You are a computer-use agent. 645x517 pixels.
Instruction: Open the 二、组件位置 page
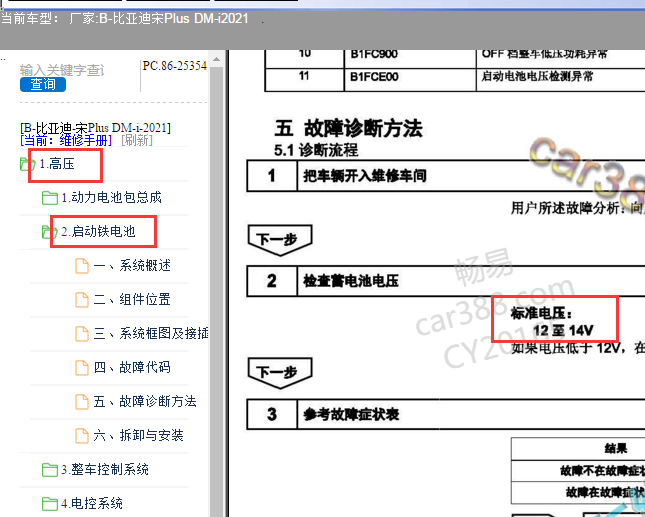click(132, 299)
